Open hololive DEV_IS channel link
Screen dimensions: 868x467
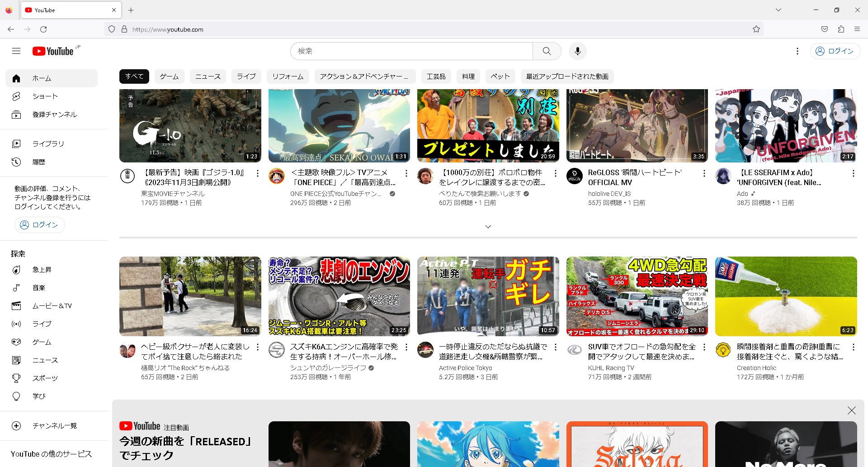(x=609, y=194)
